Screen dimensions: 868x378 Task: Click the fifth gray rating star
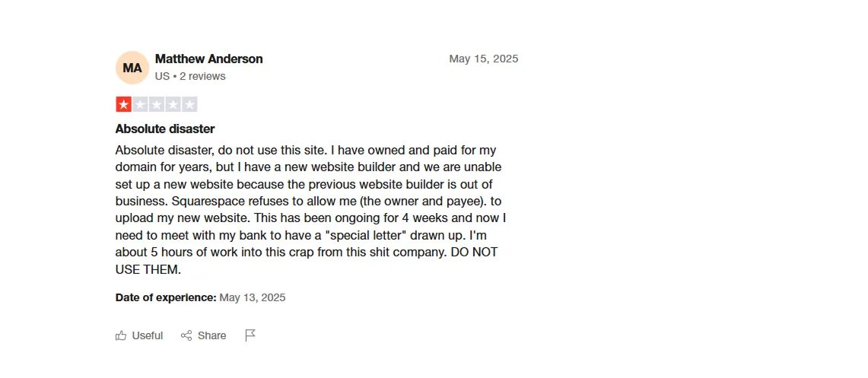click(190, 105)
